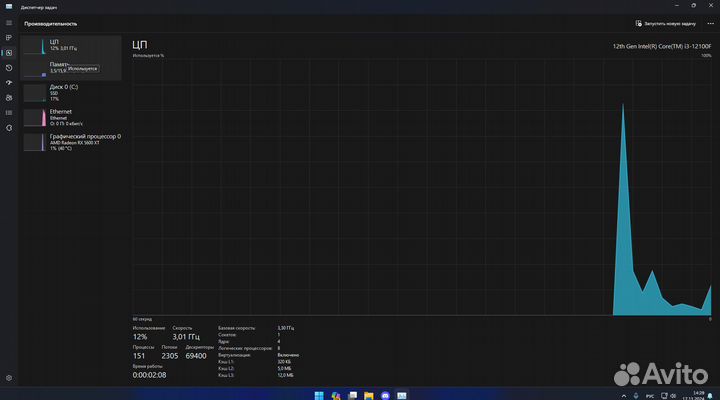Screen dimensions: 720x400
Task: Go to Startup apps page icon
Action: [8, 82]
